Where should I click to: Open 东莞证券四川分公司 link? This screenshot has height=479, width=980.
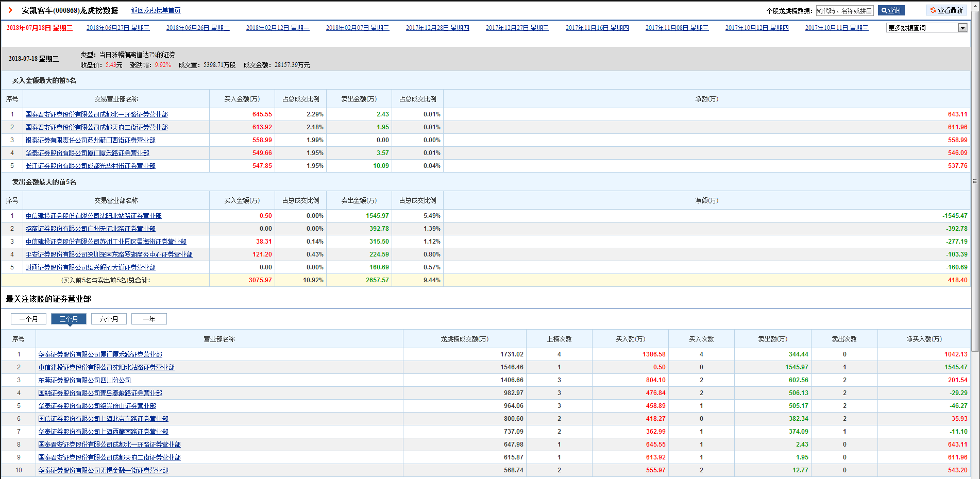[85, 380]
